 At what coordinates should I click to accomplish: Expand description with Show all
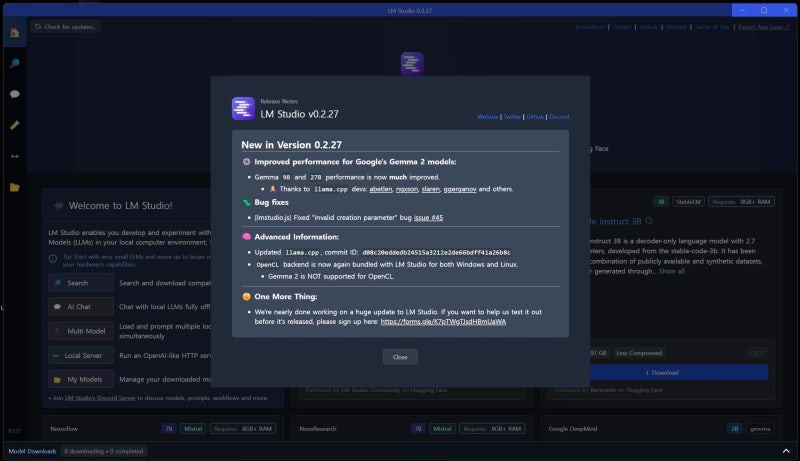coord(671,271)
